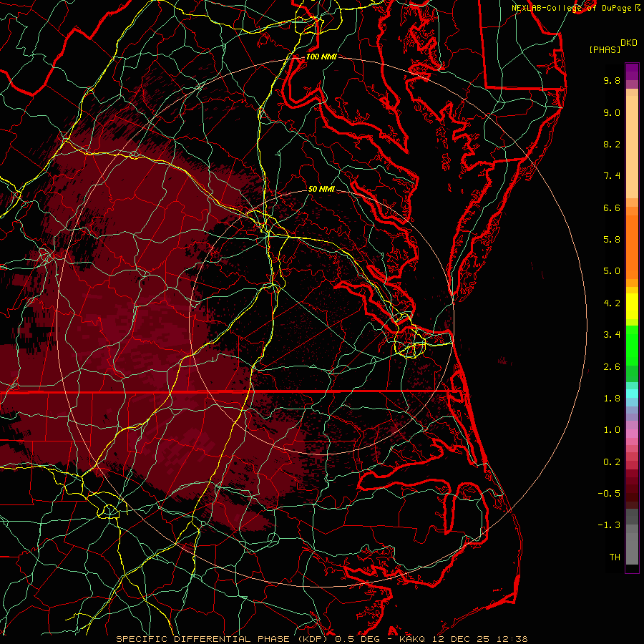Click the 1.8 scale value
The image size is (644, 644).
(612, 399)
